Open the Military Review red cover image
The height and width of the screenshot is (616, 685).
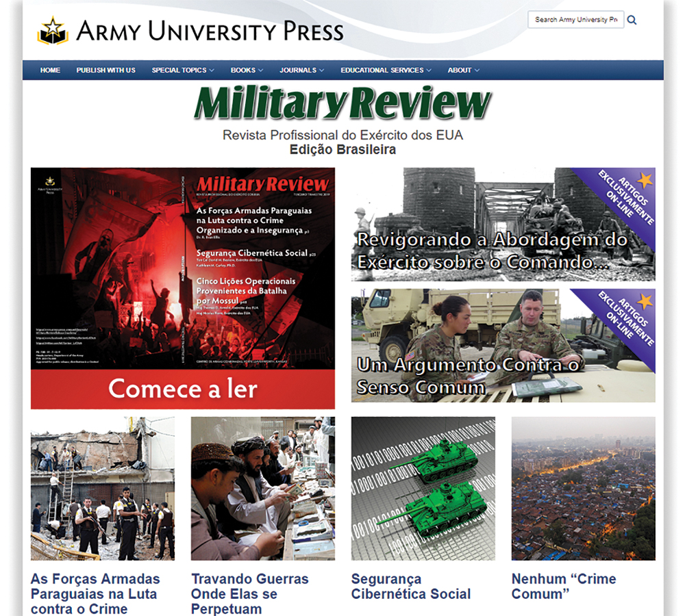(x=183, y=268)
